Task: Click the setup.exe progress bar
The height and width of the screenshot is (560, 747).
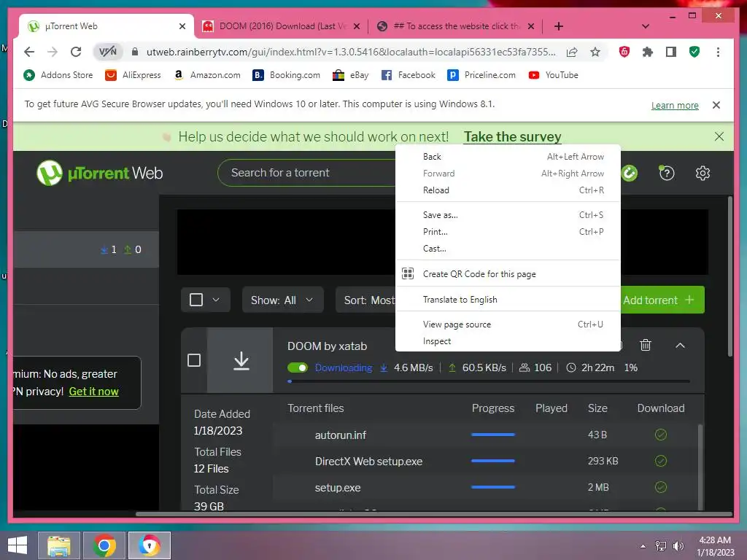Action: [492, 486]
